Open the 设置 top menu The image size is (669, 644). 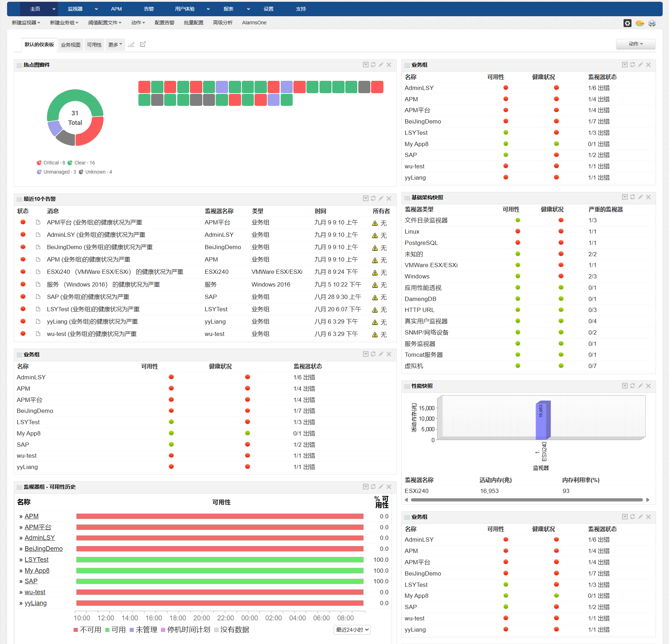point(269,9)
